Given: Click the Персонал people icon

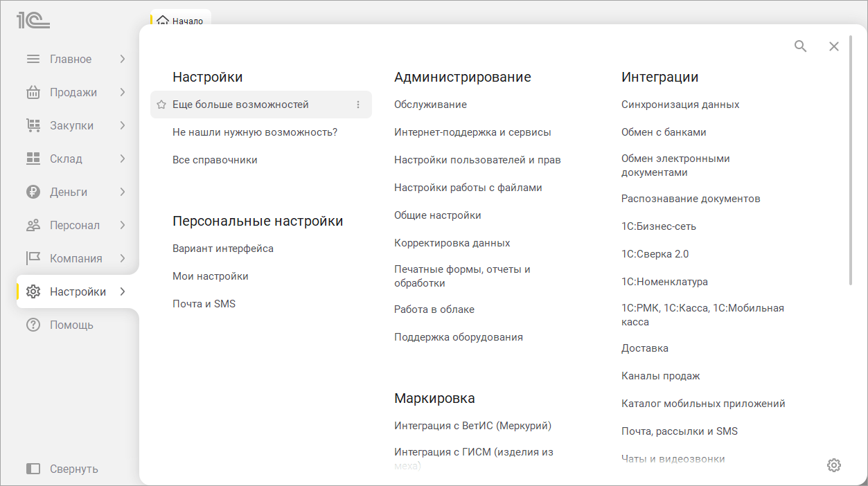Looking at the screenshot, I should 33,225.
